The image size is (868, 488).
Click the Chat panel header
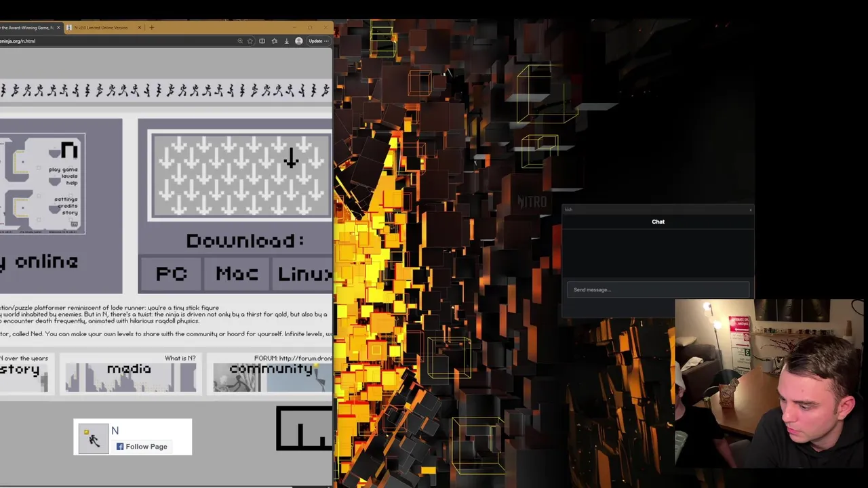(658, 222)
